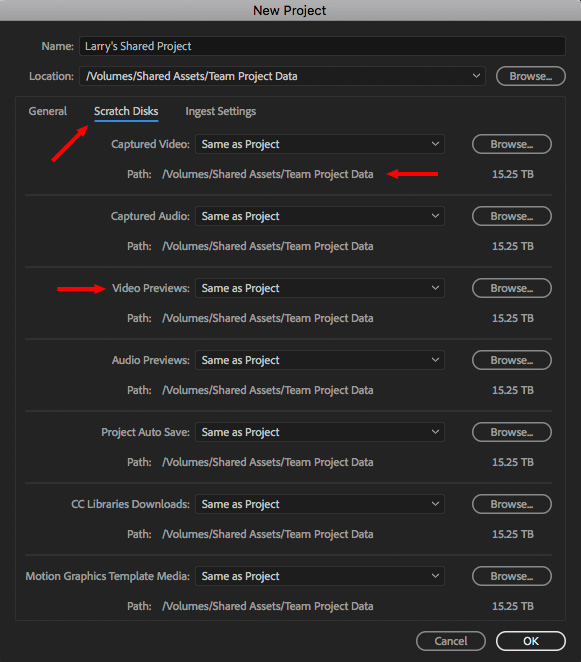Expand the Captured Audio dropdown

pyautogui.click(x=320, y=216)
